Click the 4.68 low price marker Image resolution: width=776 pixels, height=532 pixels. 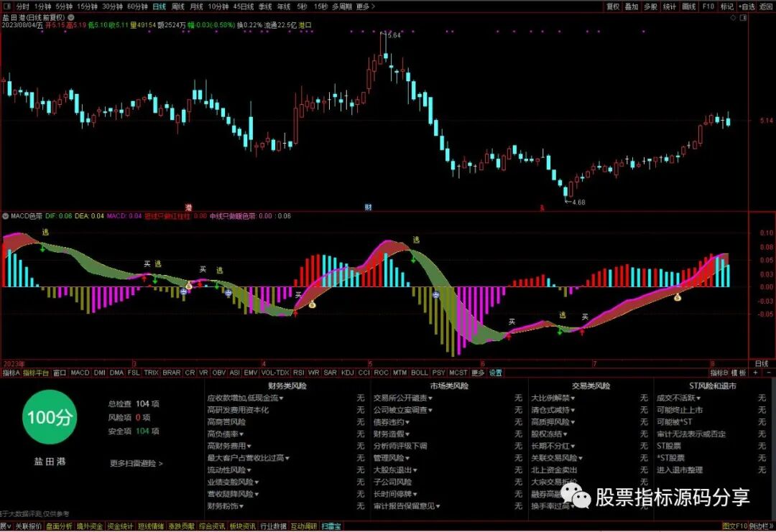click(x=578, y=202)
